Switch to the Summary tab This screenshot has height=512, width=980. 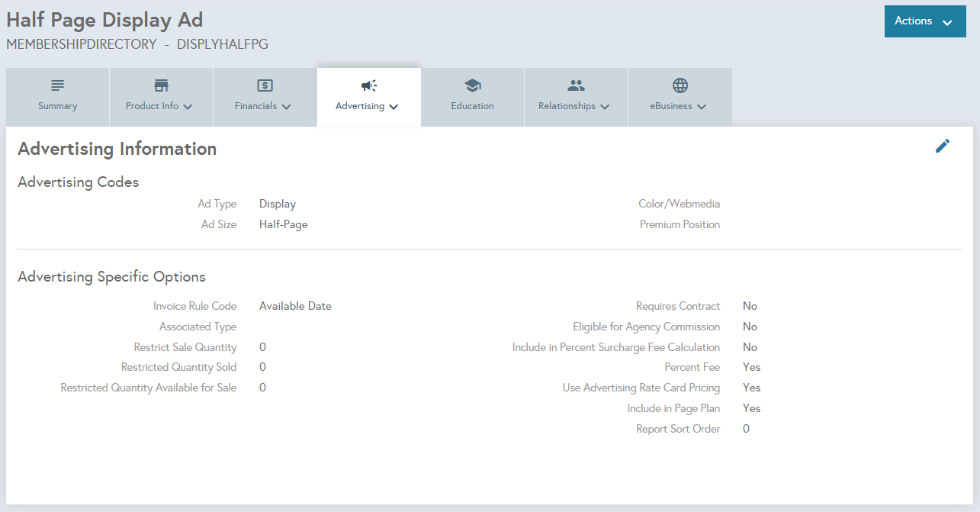[58, 97]
